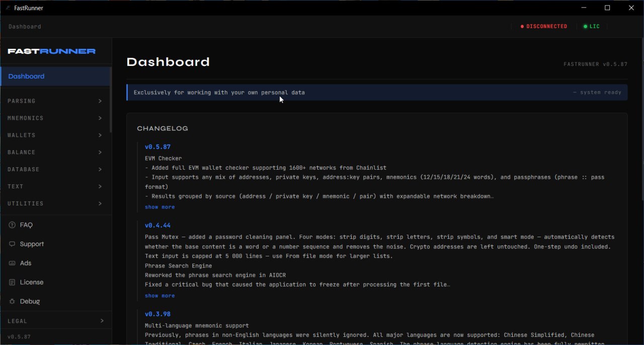Select the Dashboard sidebar item
The height and width of the screenshot is (345, 644).
(55, 77)
